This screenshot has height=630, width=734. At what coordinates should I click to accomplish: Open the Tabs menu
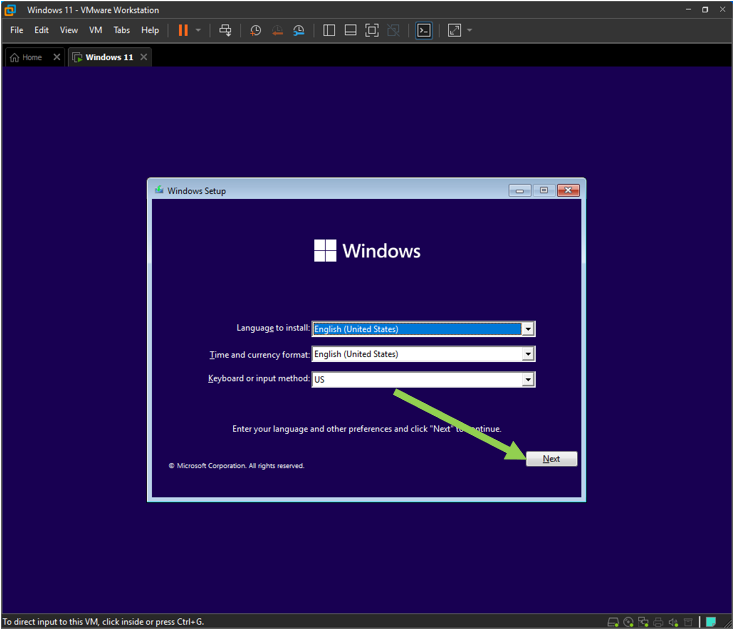click(122, 30)
